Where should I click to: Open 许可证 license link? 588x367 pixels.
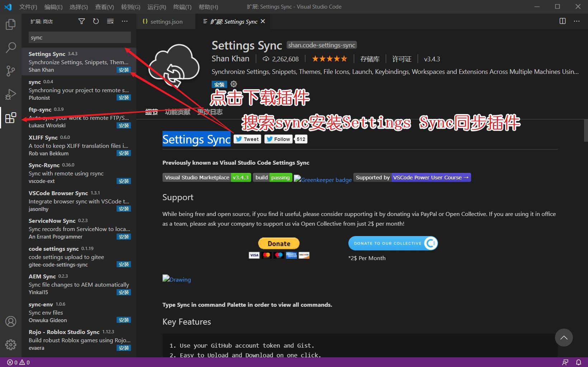pyautogui.click(x=402, y=59)
